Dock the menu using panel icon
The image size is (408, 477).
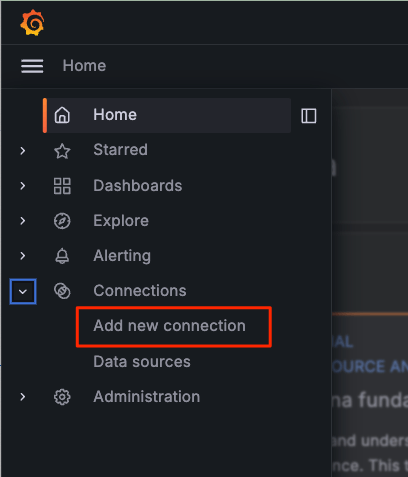point(309,116)
